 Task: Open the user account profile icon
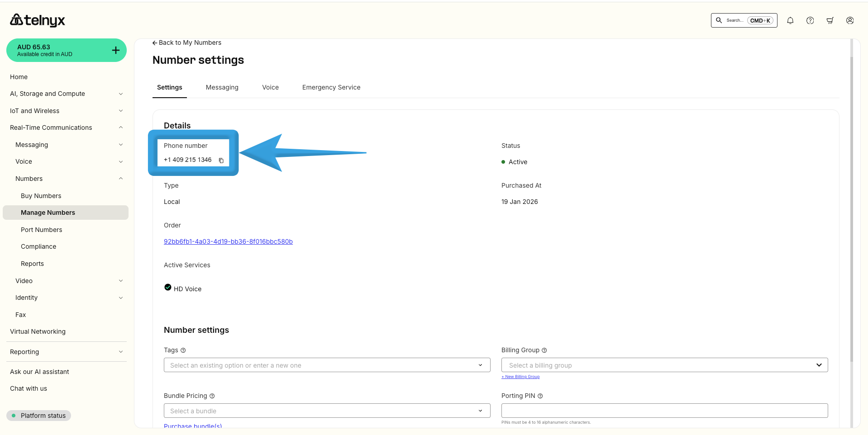(x=850, y=20)
